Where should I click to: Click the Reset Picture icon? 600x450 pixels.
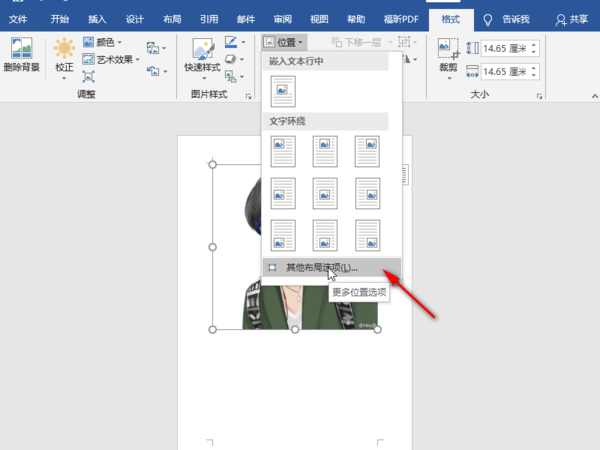(153, 71)
